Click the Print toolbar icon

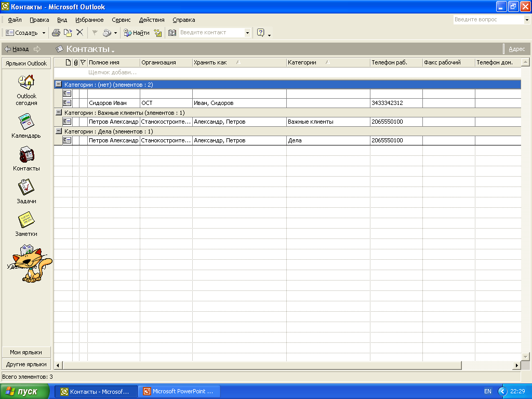tap(56, 33)
